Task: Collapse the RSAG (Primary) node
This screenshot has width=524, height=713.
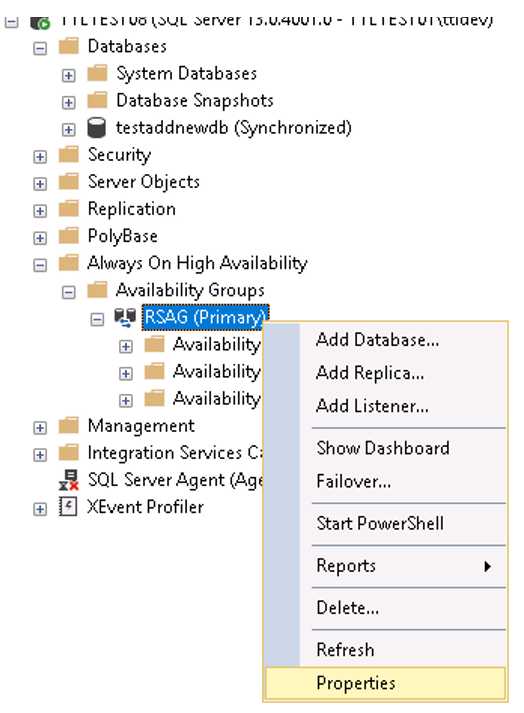Action: point(97,319)
